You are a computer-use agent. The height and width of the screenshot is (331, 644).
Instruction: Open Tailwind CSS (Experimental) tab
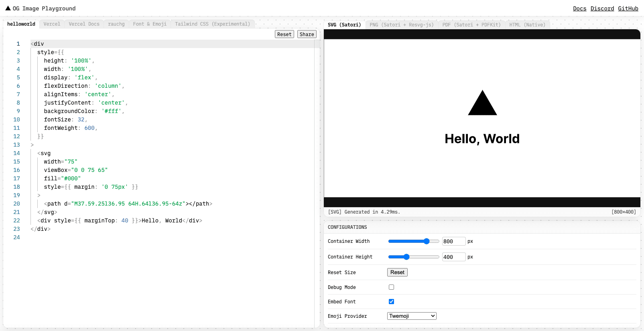point(213,24)
